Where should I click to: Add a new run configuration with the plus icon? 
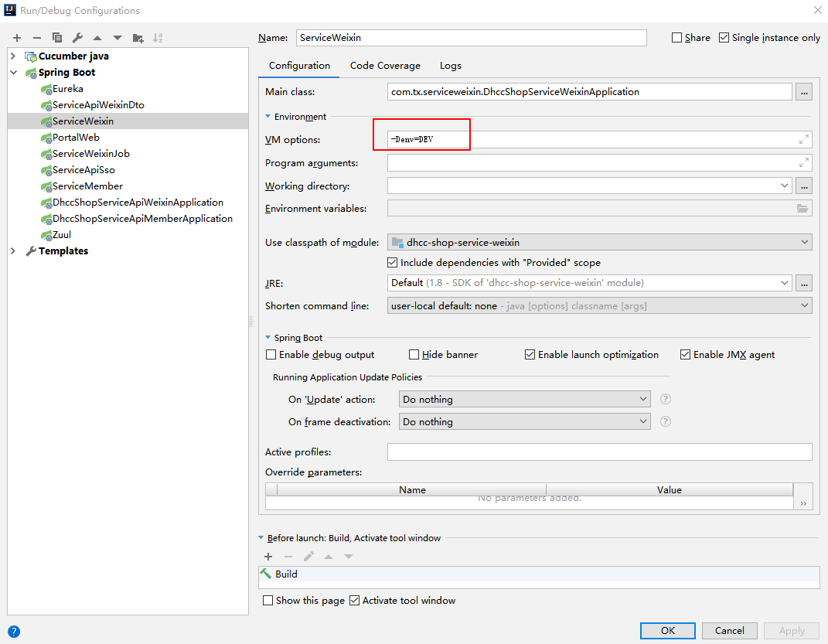(x=16, y=37)
